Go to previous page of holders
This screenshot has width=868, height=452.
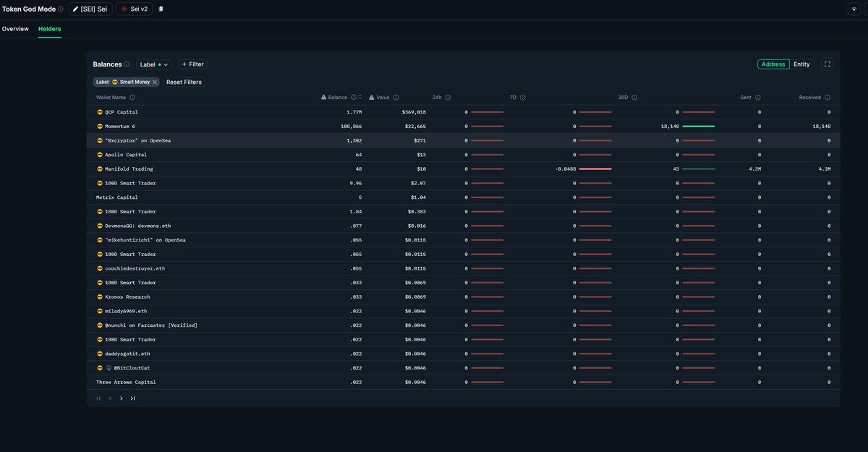[x=110, y=398]
